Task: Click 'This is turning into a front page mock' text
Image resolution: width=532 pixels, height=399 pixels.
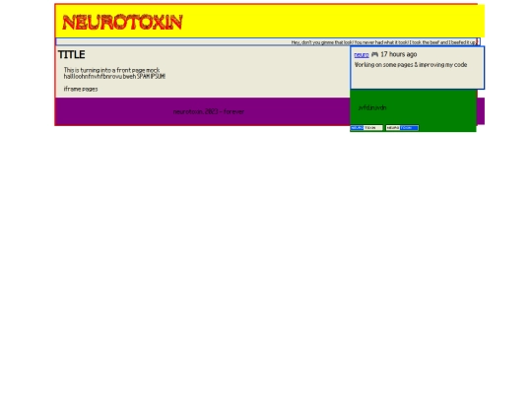Action: 111,70
